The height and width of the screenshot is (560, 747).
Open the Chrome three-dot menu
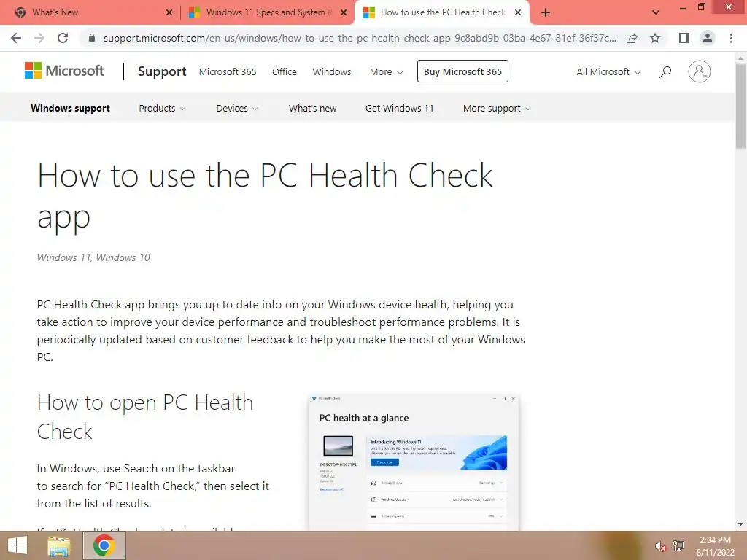[x=731, y=38]
